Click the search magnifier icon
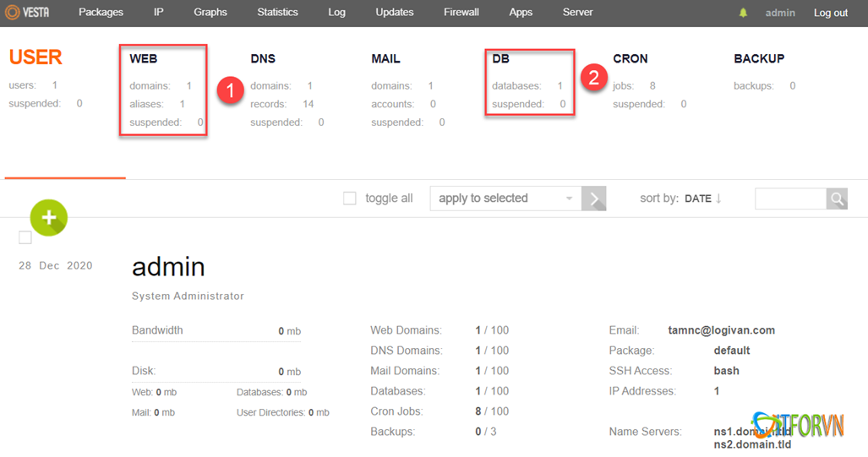The width and height of the screenshot is (868, 457). (837, 199)
